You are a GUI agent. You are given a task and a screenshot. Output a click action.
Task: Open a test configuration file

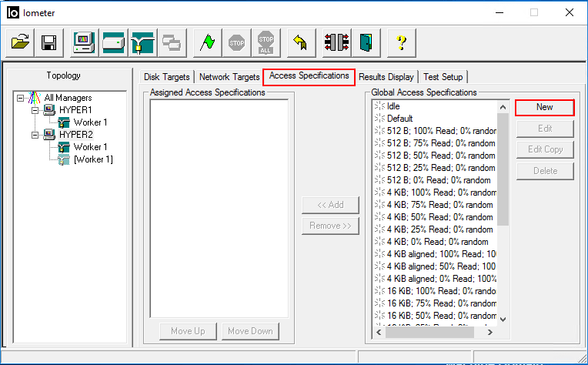[x=20, y=43]
